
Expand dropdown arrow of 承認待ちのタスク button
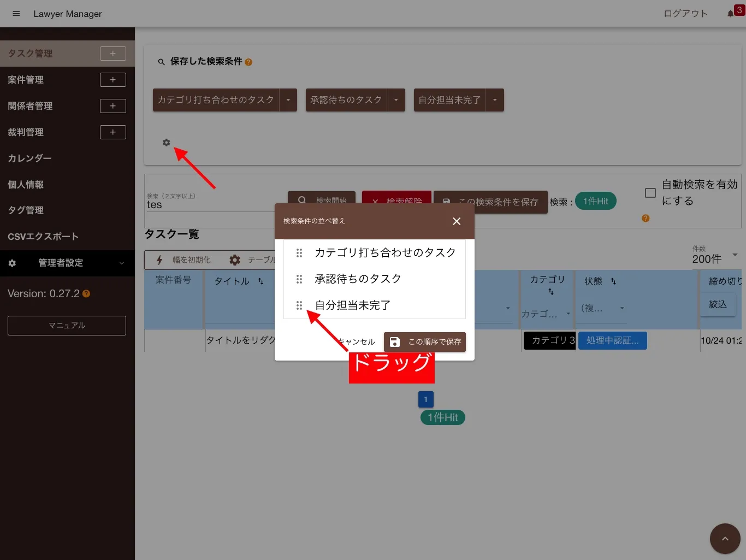pyautogui.click(x=396, y=100)
